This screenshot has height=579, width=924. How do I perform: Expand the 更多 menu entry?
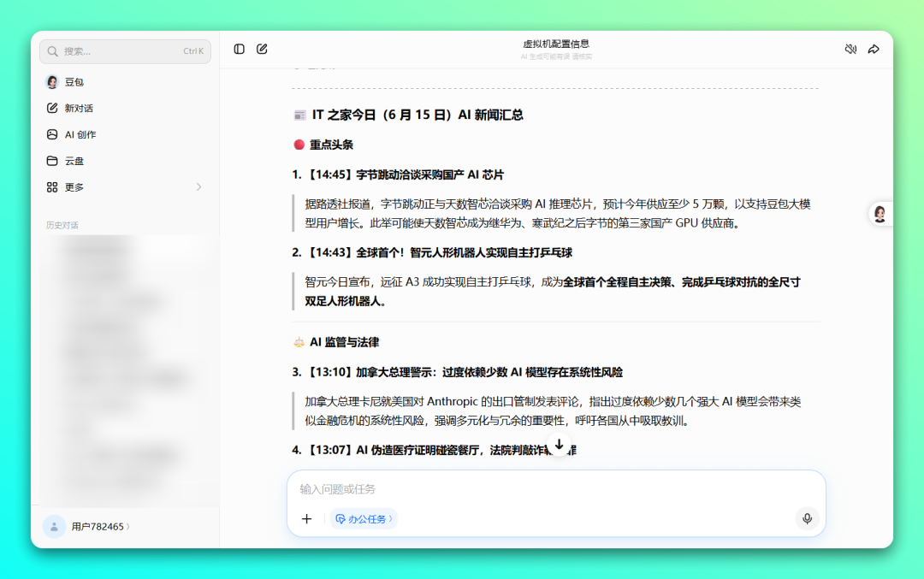[x=125, y=187]
